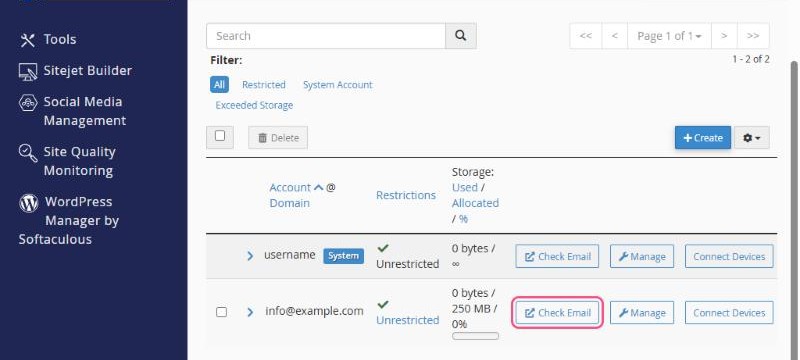
Task: Click the info@example.com storage usage bar
Action: tap(476, 336)
